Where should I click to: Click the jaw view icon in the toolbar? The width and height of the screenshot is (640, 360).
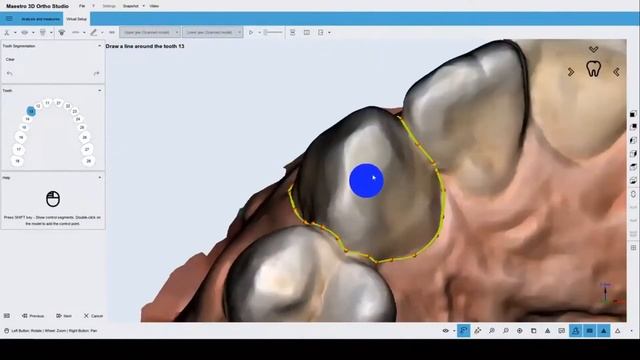[25, 32]
